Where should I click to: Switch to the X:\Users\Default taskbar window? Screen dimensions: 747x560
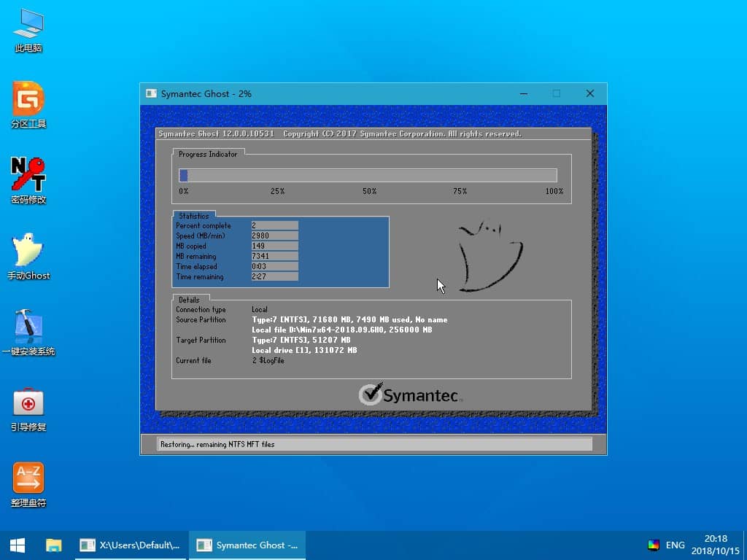pos(129,545)
